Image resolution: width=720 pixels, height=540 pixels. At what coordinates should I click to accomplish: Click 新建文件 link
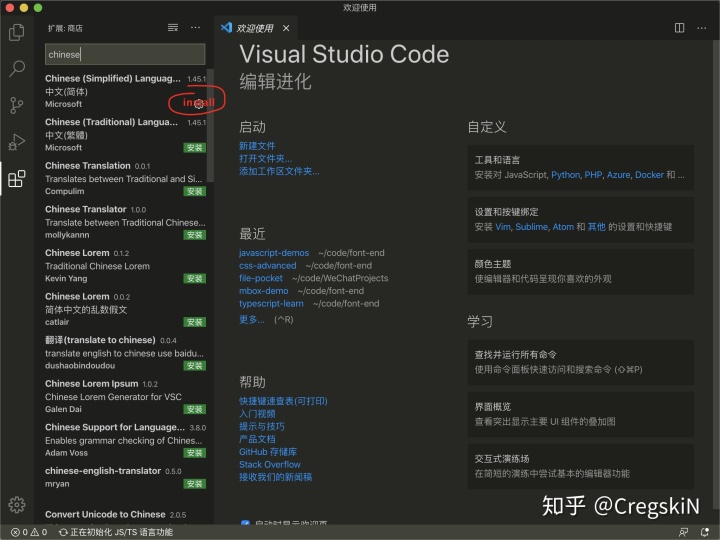[257, 146]
